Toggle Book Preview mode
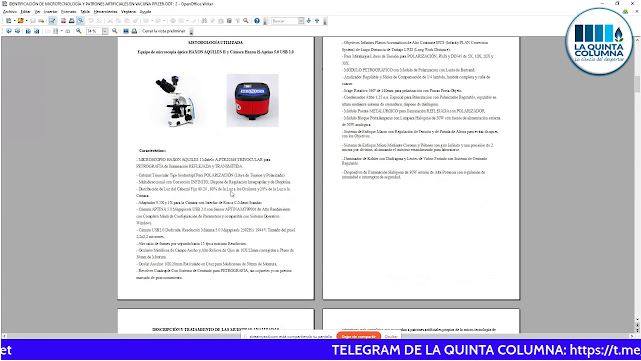The width and height of the screenshot is (641, 361). 68,31
